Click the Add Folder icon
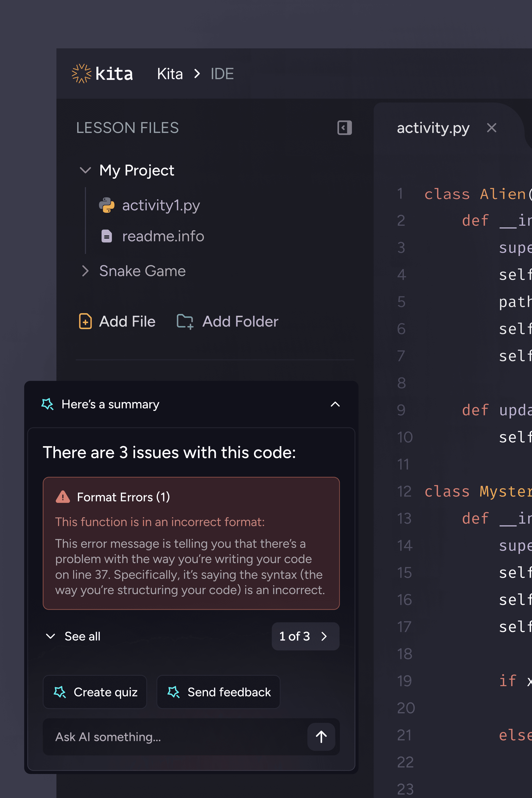 (x=185, y=321)
